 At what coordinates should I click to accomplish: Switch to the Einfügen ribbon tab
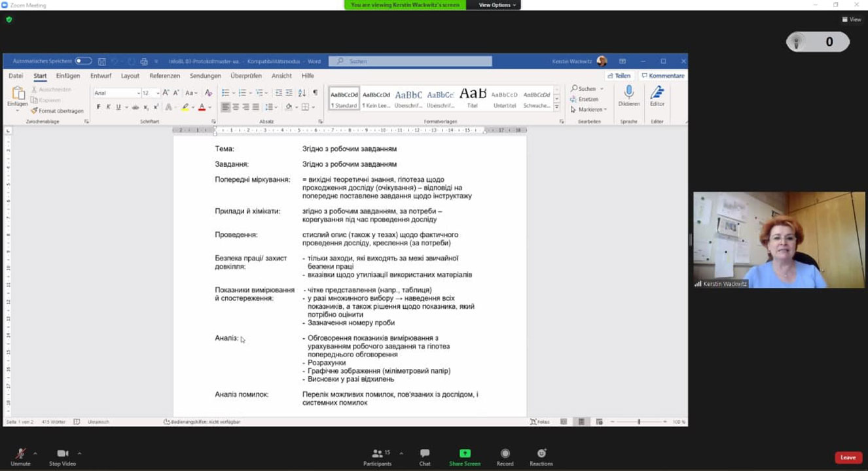pos(68,76)
